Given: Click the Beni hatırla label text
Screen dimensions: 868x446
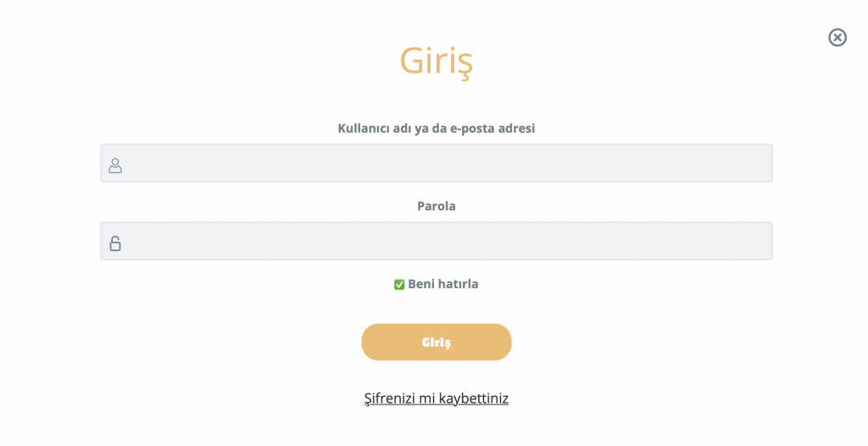Looking at the screenshot, I should click(x=443, y=284).
